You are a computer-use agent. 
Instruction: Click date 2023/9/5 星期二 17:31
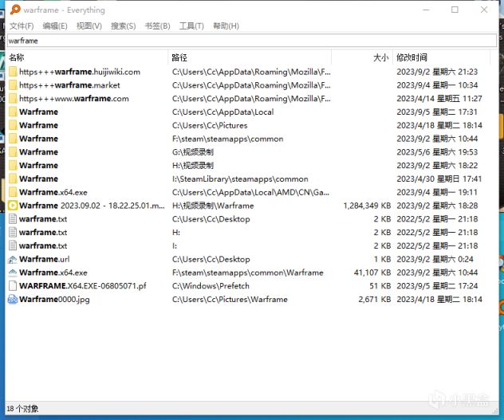pyautogui.click(x=437, y=112)
